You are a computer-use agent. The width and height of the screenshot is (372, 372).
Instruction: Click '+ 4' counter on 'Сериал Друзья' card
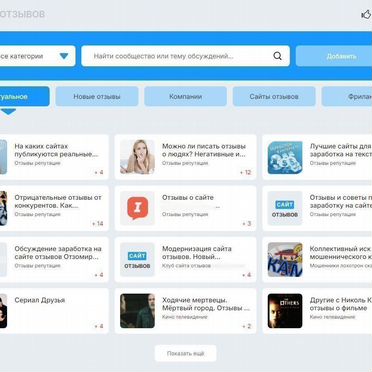click(x=99, y=326)
